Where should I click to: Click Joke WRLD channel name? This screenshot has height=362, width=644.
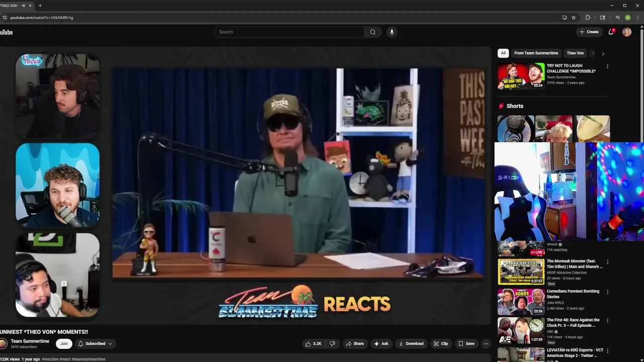555,303
